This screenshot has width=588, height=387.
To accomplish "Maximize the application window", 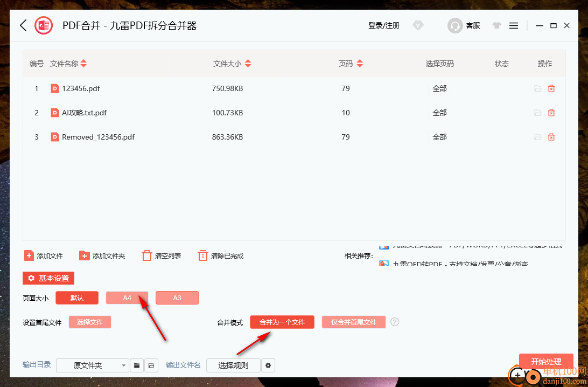I will [553, 25].
